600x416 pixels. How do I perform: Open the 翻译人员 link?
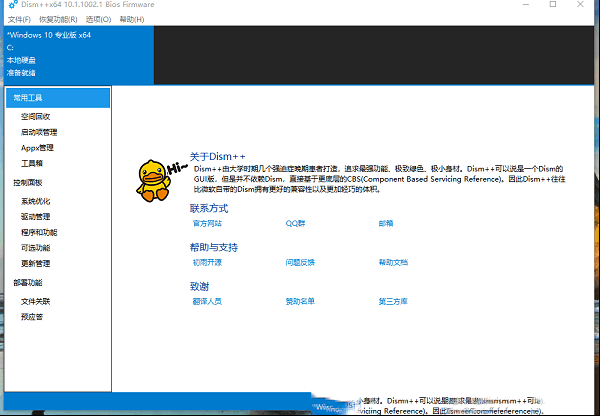tap(207, 301)
